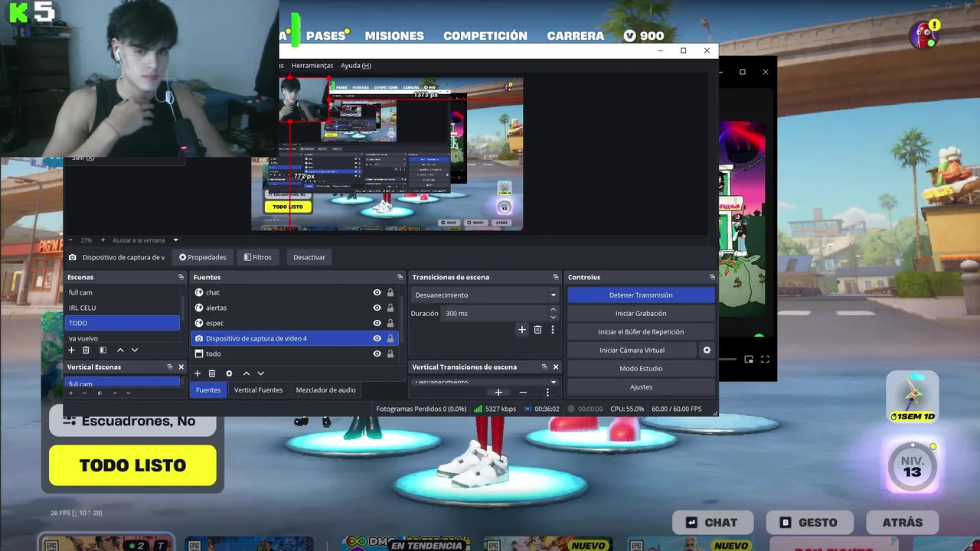Undock the Escenas panel

click(181, 277)
